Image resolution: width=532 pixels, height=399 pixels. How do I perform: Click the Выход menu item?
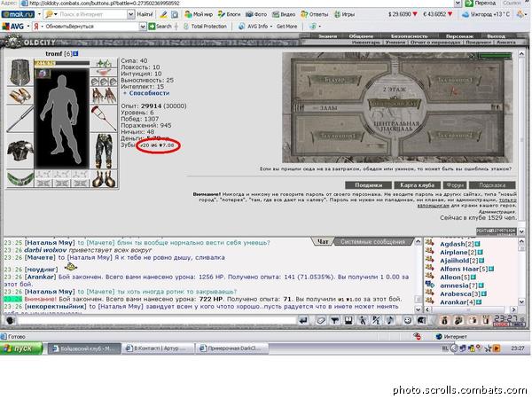(x=496, y=36)
